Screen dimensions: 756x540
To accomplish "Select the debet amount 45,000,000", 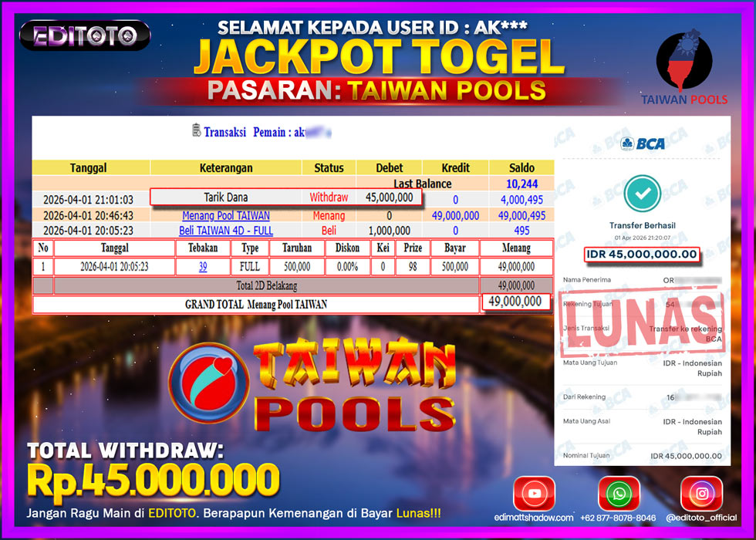I will [389, 197].
